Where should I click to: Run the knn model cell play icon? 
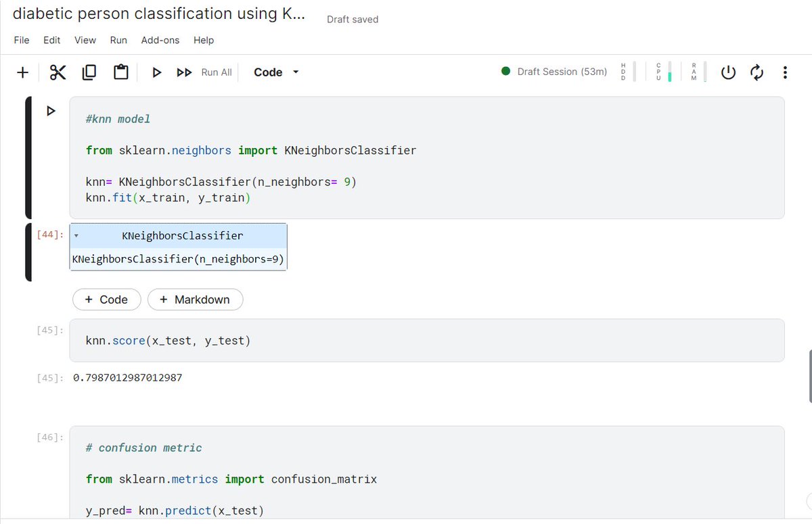[x=51, y=111]
